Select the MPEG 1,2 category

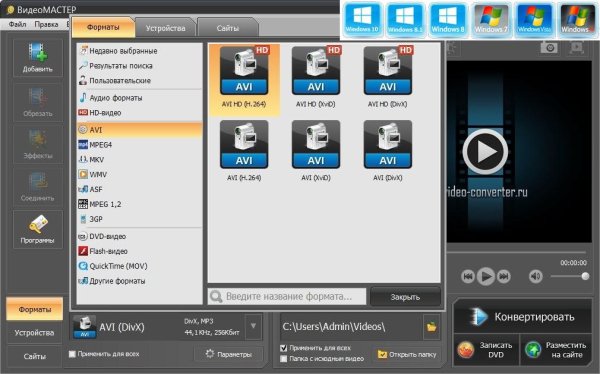(139, 204)
